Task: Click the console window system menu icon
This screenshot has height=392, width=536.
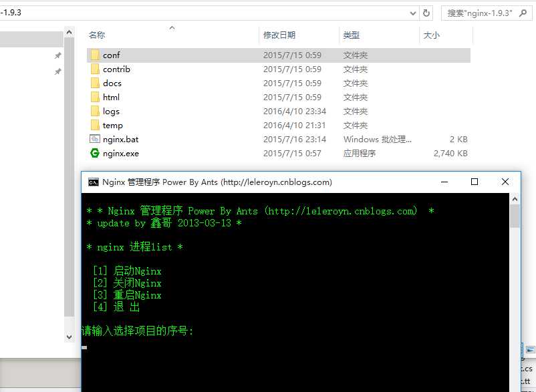Action: (x=94, y=182)
